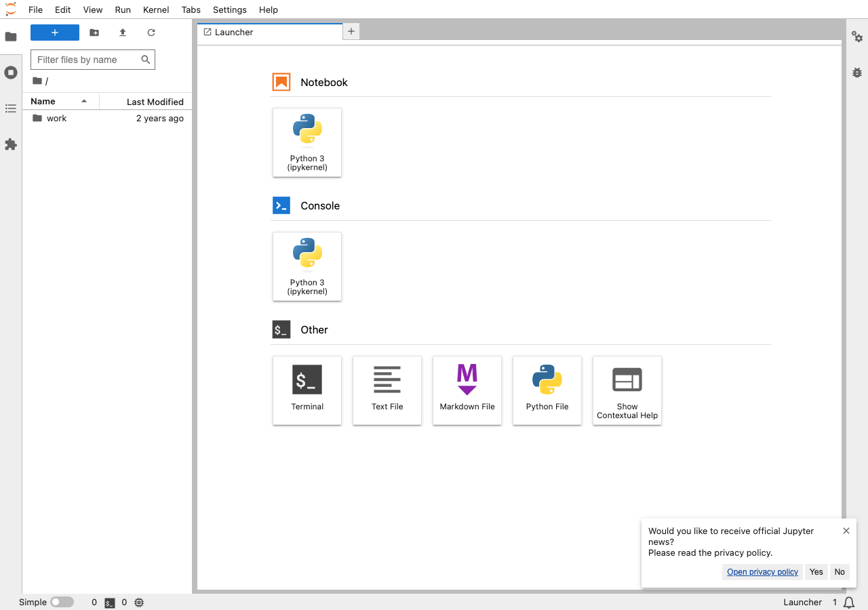
Task: Open Running Terminals and Kernels panel
Action: 11,73
